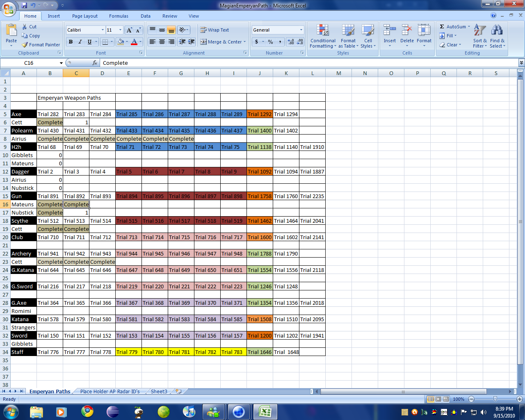Open the Place Holder AP Radar ID's sheet
Image resolution: width=525 pixels, height=420 pixels.
pos(110,391)
